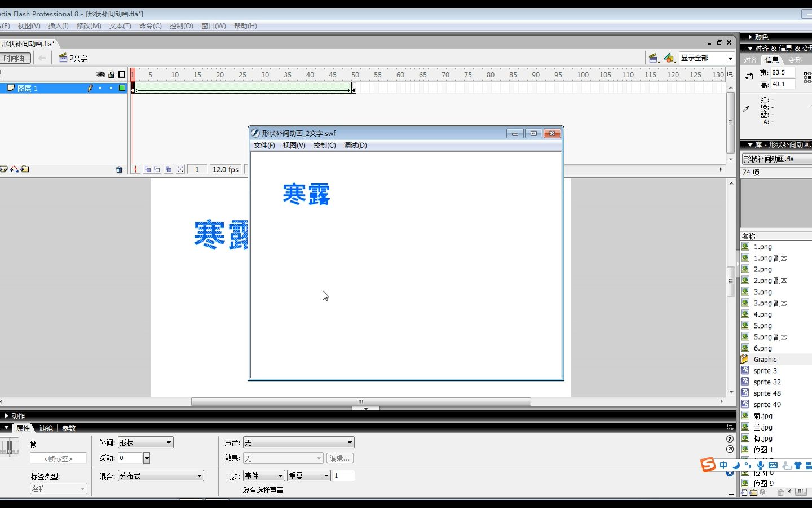This screenshot has height=508, width=812.
Task: Collapse the 对齐 & 信息 panel
Action: [749, 49]
